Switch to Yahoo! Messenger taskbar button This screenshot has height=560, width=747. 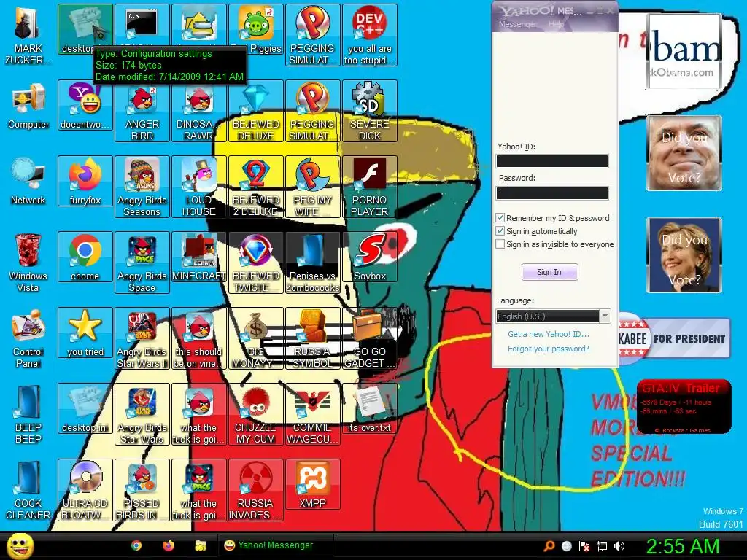tap(275, 545)
